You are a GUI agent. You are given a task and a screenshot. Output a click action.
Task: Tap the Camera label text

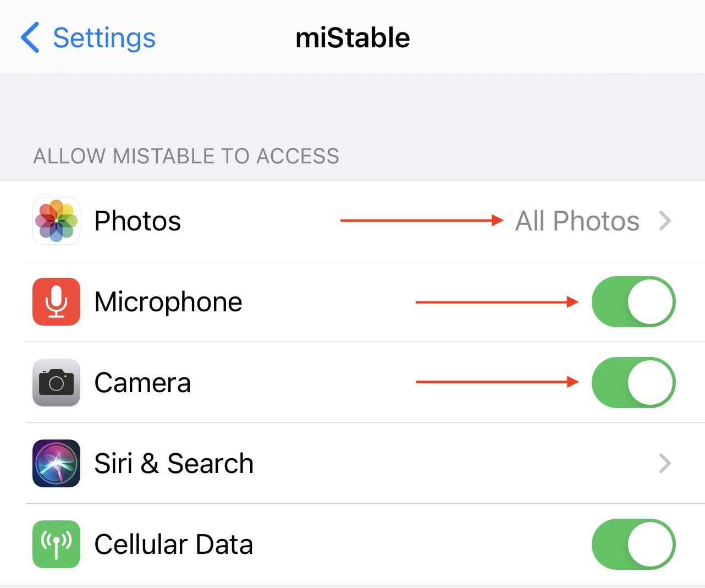(x=142, y=383)
